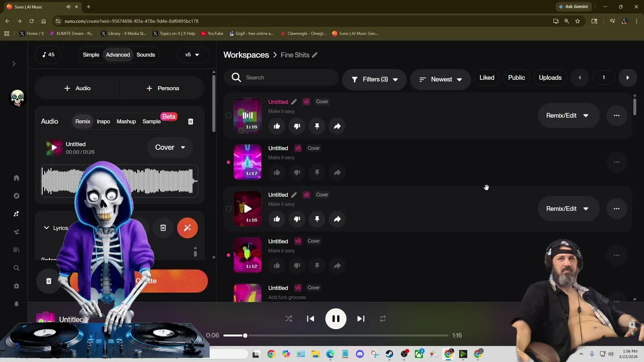644x362 pixels.
Task: Open the Newest sort dropdown
Action: (440, 79)
